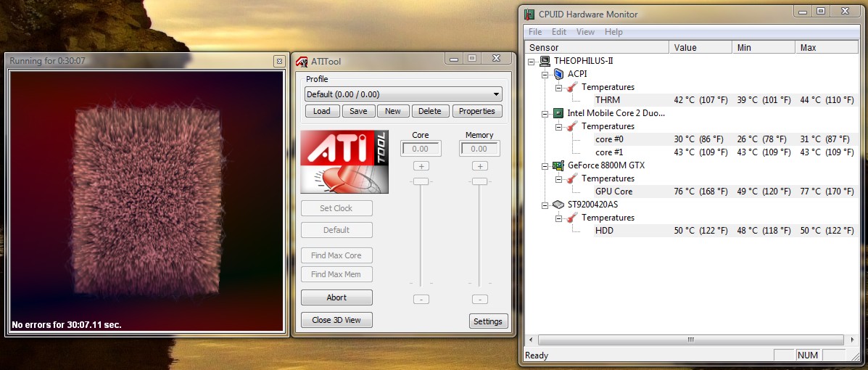Click the Delete profile button
This screenshot has width=868, height=370.
coord(430,111)
